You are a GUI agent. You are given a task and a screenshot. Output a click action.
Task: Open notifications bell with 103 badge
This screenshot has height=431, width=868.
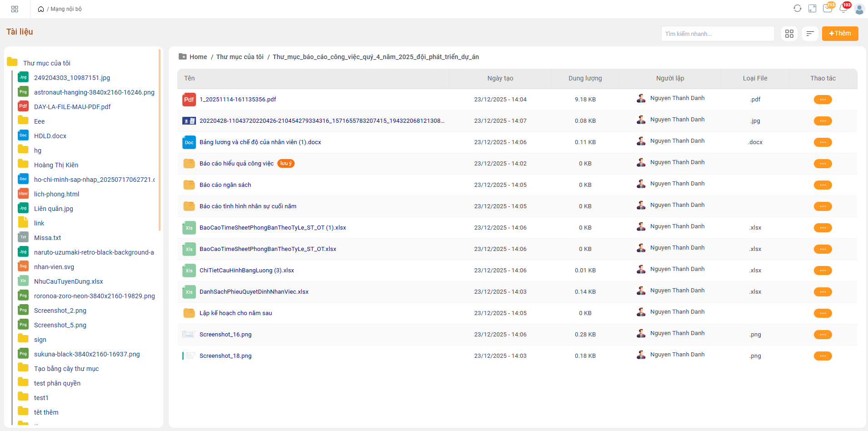click(843, 9)
